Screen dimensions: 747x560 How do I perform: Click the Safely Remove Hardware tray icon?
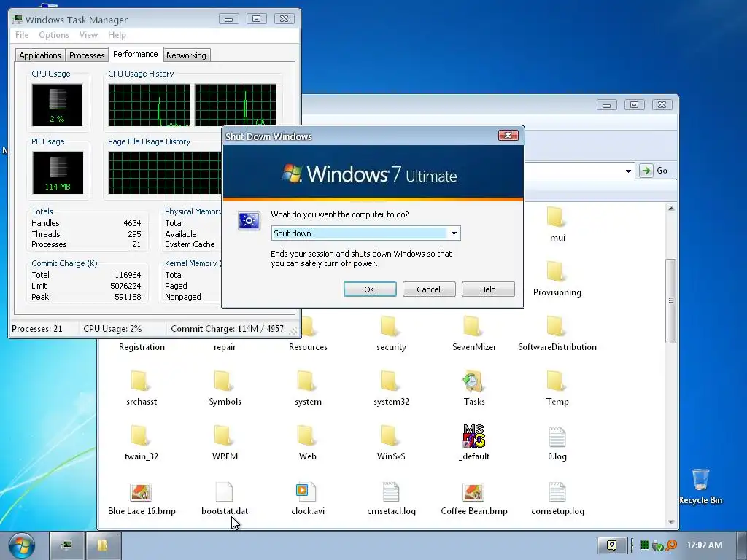(658, 545)
